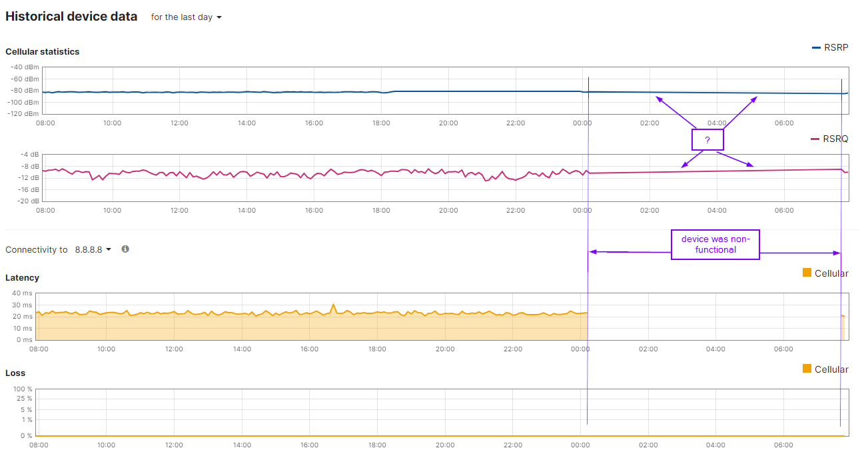Select the 'Historical device data' heading
The height and width of the screenshot is (458, 868).
coord(71,15)
